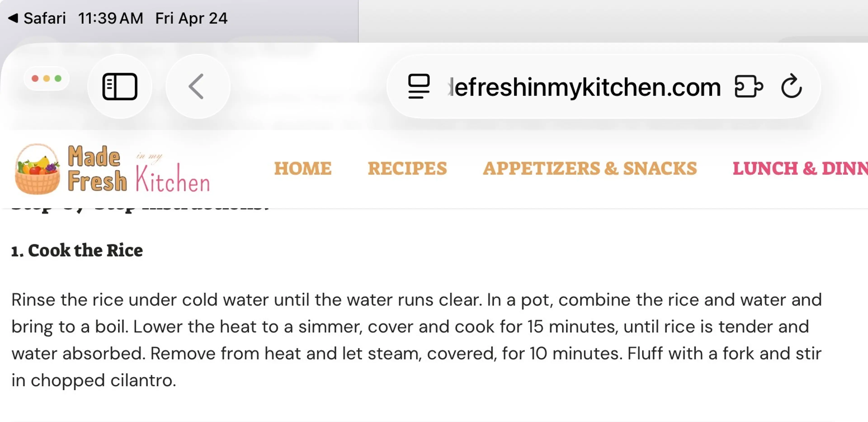Screen dimensions: 868x422
Task: Click the red close window dot
Action: coord(35,78)
